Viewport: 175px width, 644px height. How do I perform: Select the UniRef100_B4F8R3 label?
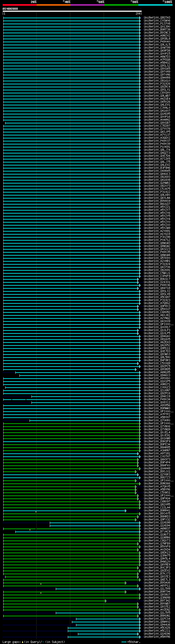pos(157,360)
